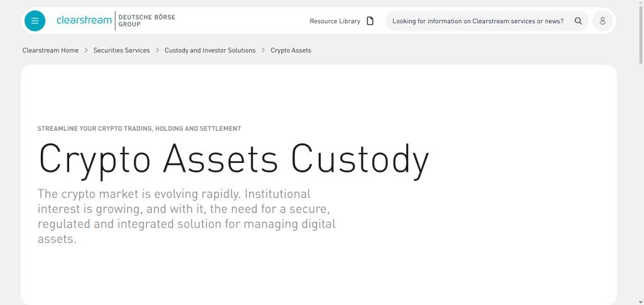Click the scrollbar down arrow
Viewport: 644px width, 305px height.
point(641,302)
